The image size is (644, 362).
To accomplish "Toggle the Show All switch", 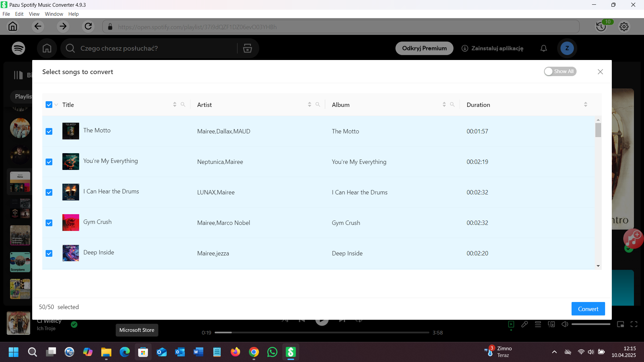I will point(560,71).
